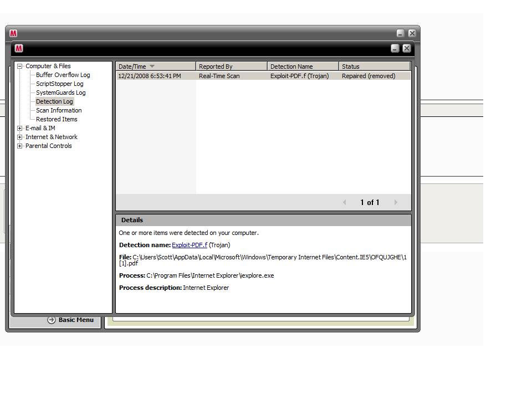The height and width of the screenshot is (399, 532).
Task: Select the 12/21/2008 6:53:41 PM row cell
Action: click(x=150, y=76)
